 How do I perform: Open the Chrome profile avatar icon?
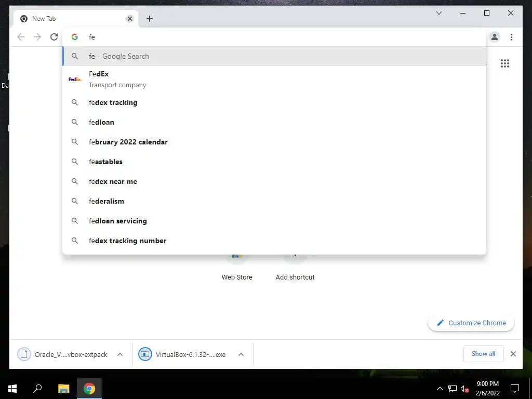(x=495, y=37)
